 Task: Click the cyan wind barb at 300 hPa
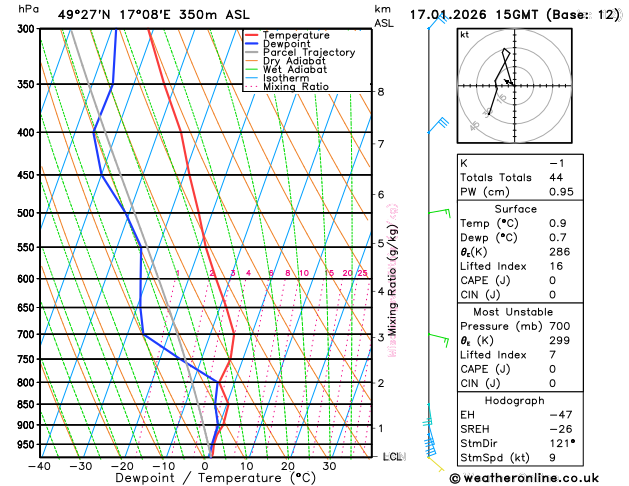tap(438, 21)
